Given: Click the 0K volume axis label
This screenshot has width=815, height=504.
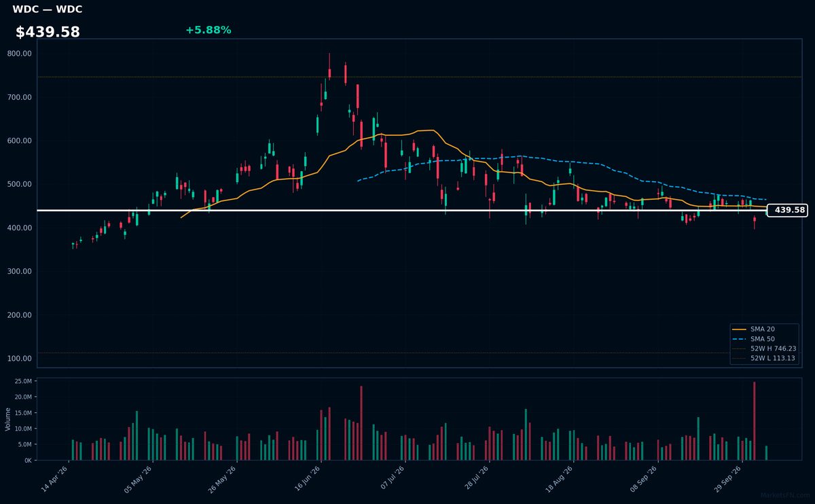Looking at the screenshot, I should coord(28,461).
